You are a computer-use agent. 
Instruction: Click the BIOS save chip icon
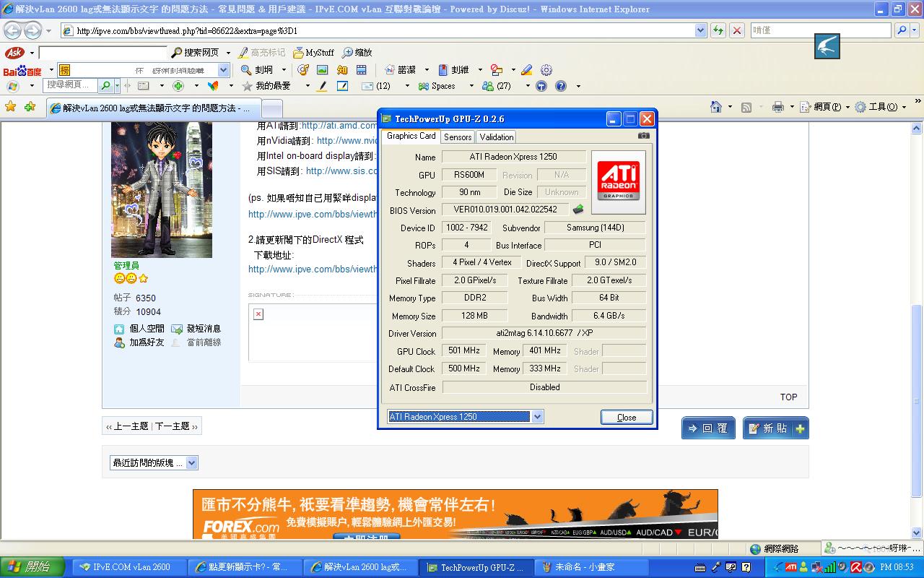click(x=578, y=210)
